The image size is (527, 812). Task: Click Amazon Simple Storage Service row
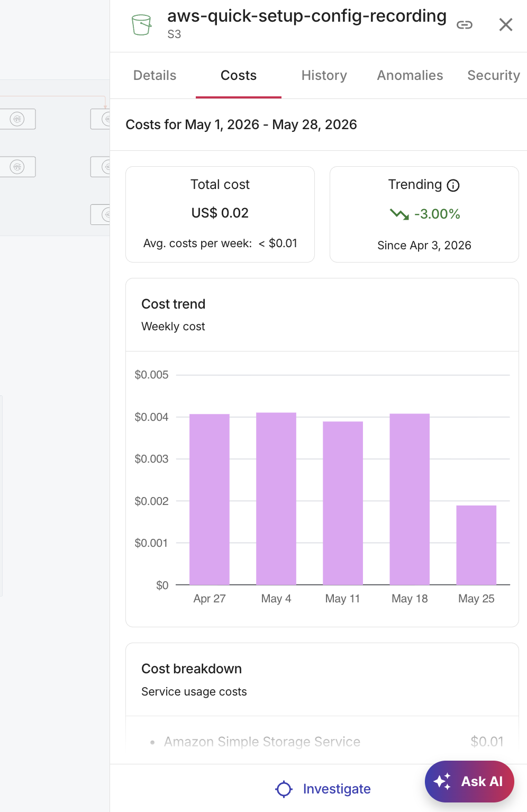pyautogui.click(x=322, y=742)
